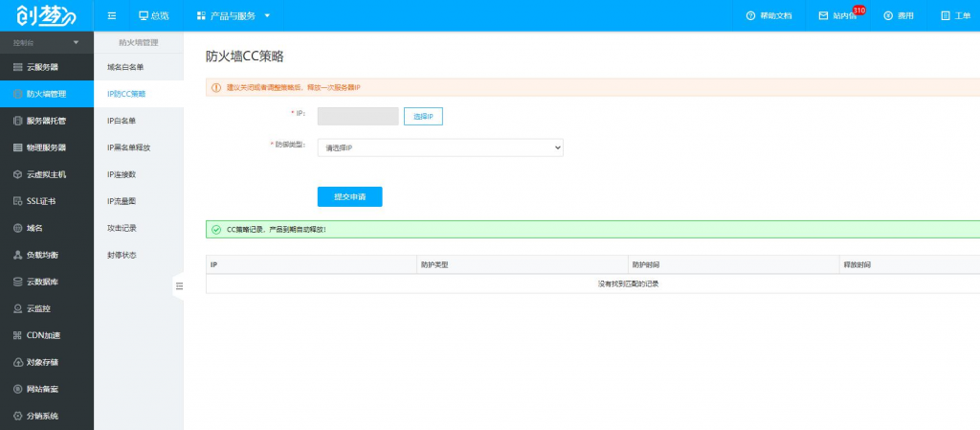Click the 负载均衡 sidebar icon

(17, 255)
